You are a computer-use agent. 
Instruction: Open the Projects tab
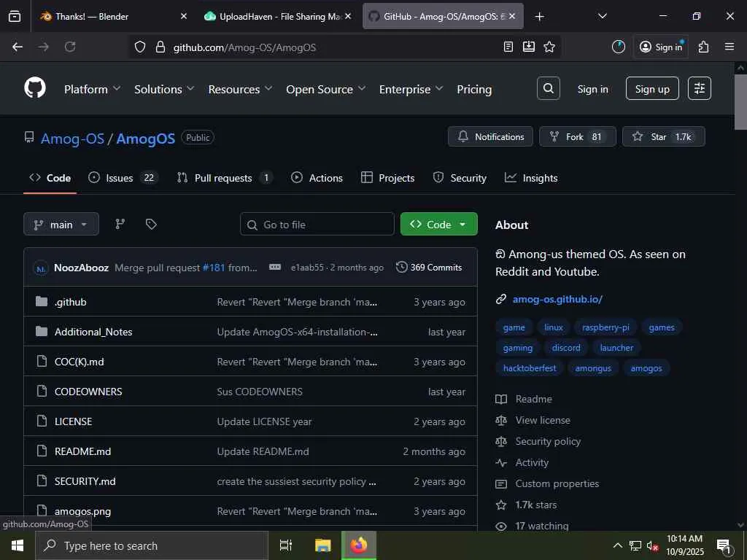point(388,178)
